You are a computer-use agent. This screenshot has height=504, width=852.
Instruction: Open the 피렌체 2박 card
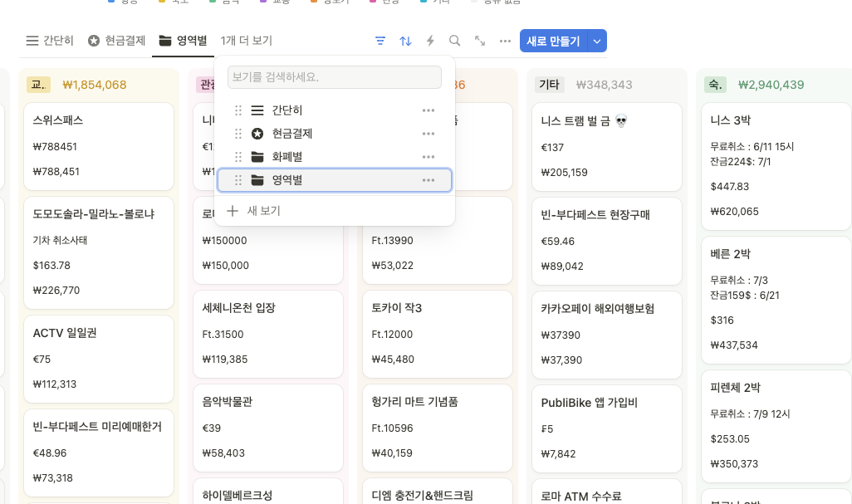776,426
